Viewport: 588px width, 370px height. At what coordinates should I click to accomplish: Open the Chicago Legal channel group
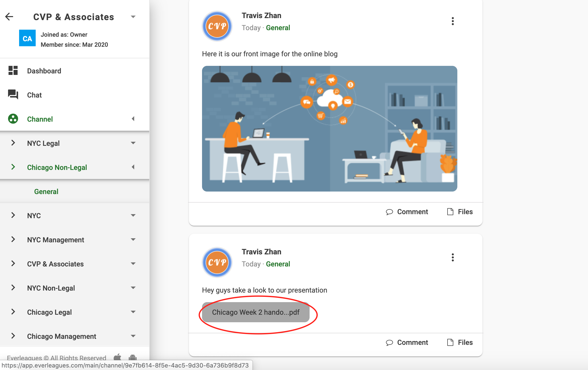coord(50,312)
